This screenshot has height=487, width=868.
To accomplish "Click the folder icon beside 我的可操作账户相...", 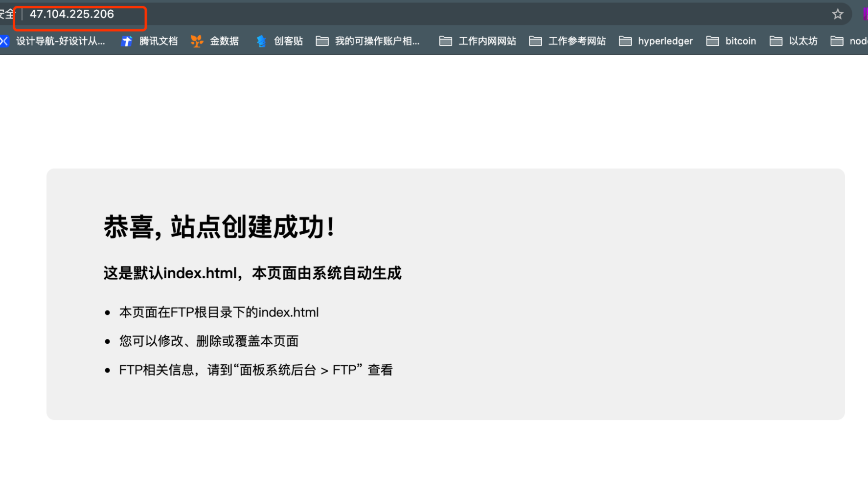I will [x=322, y=41].
